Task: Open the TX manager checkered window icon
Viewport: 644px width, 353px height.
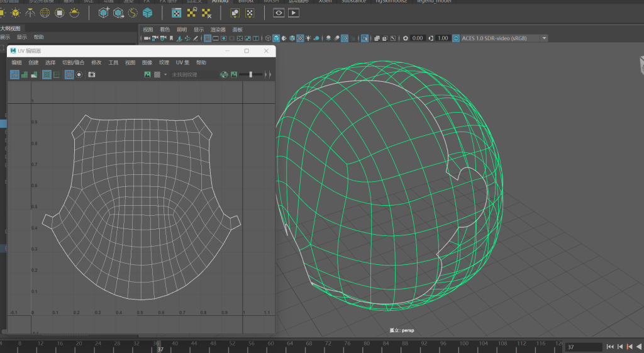Action: 177,13
